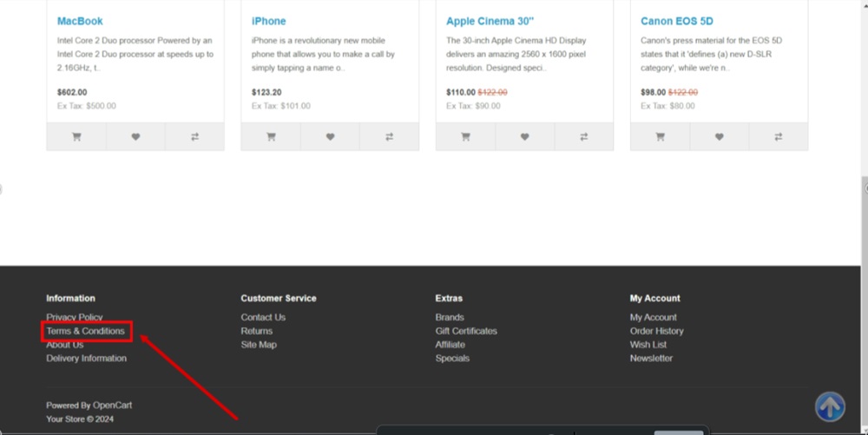Add Canon EOS 5D to cart
This screenshot has width=868, height=435.
coord(660,136)
